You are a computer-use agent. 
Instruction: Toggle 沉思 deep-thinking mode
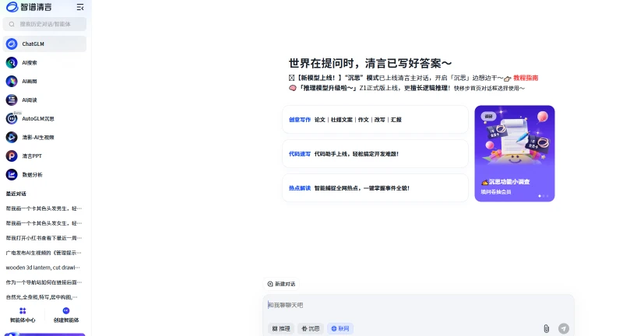[311, 329]
